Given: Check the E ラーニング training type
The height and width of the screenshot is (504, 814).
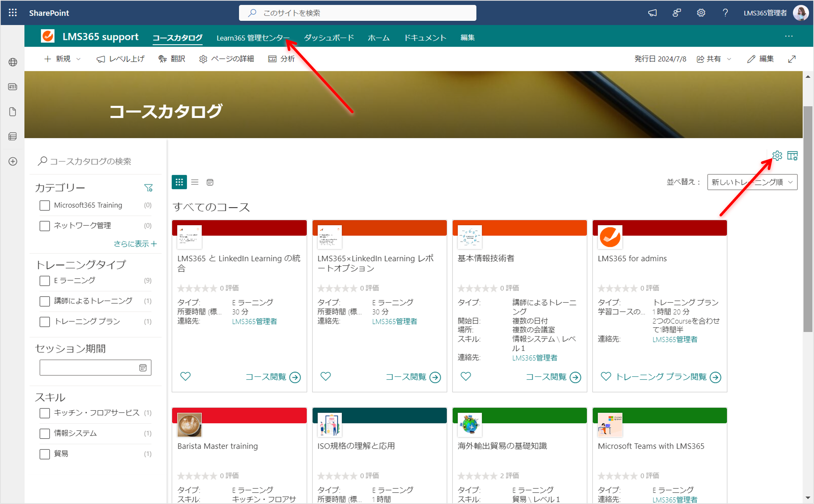Looking at the screenshot, I should (x=45, y=281).
